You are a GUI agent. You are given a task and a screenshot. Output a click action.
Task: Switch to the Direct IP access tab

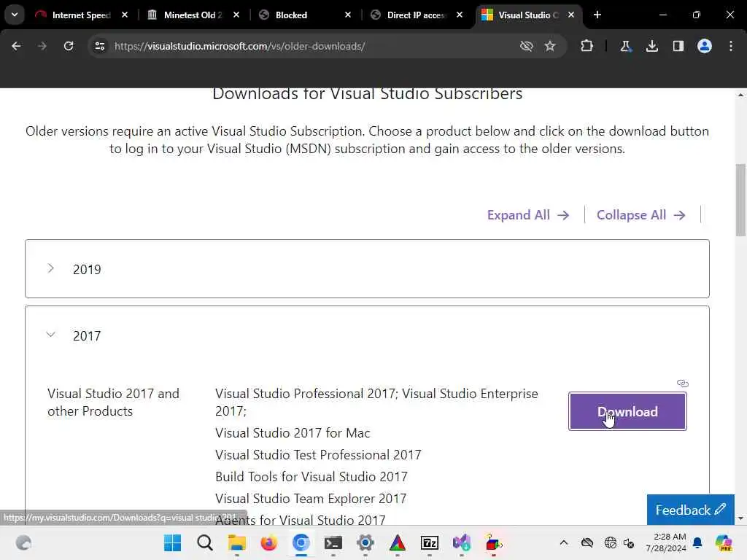417,15
